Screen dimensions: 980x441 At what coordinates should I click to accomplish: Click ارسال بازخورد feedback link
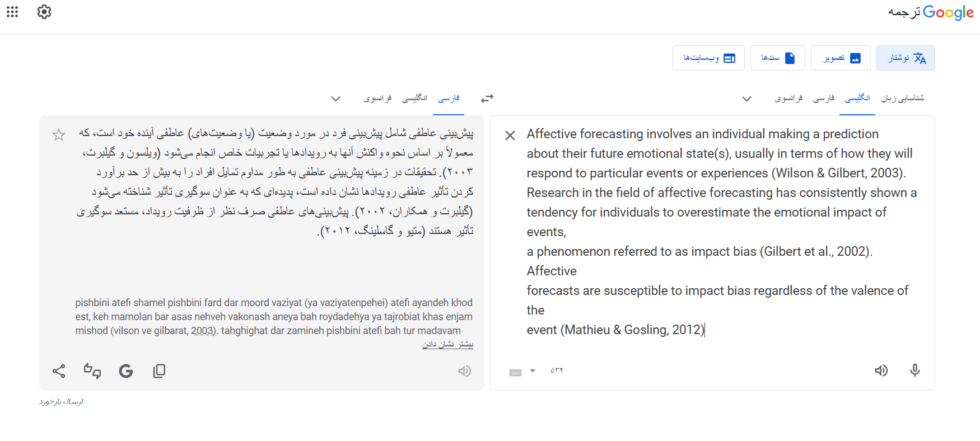click(x=61, y=402)
